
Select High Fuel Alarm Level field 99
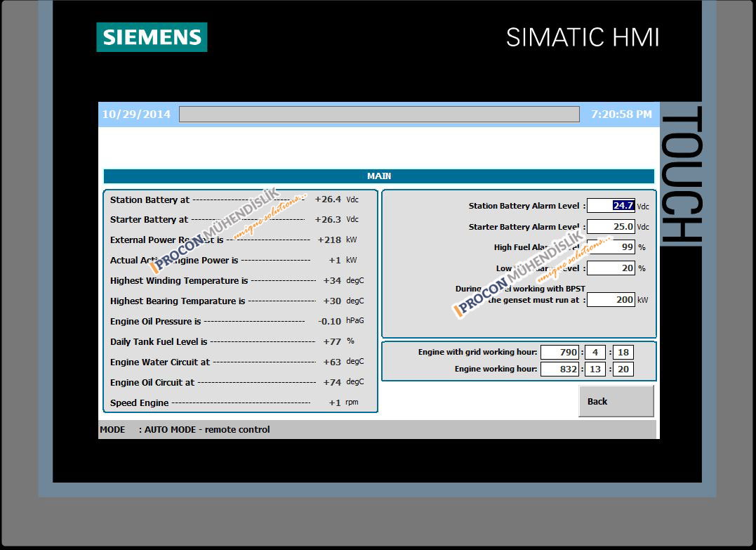point(611,247)
